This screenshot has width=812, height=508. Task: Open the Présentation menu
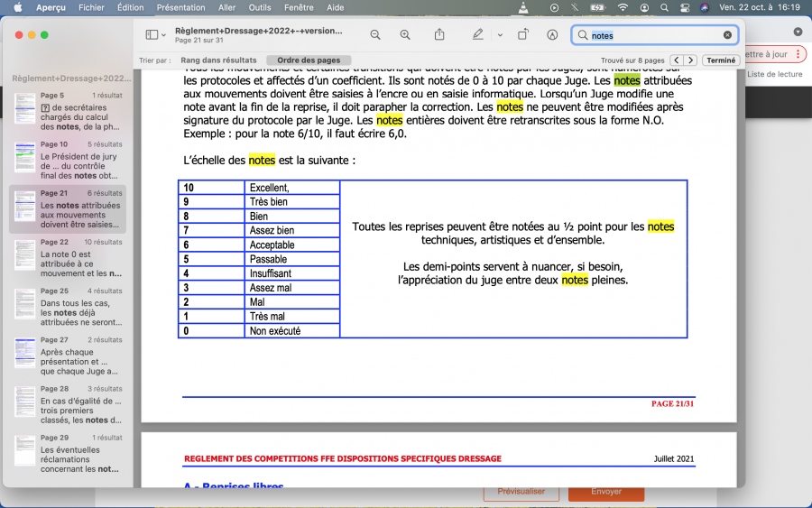point(180,7)
